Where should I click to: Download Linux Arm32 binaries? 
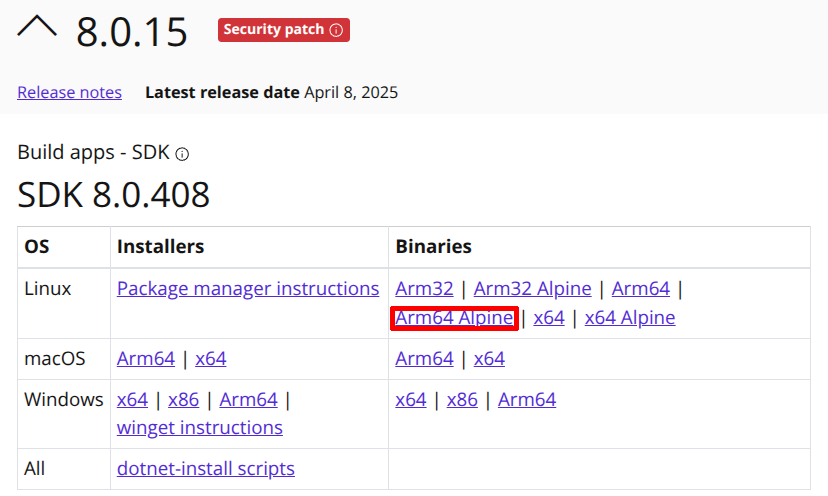(x=425, y=289)
